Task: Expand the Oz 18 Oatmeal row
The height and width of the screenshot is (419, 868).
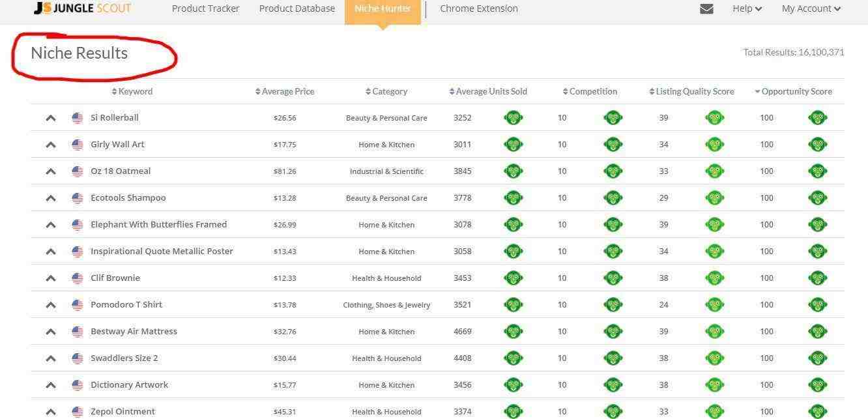Action: [51, 171]
